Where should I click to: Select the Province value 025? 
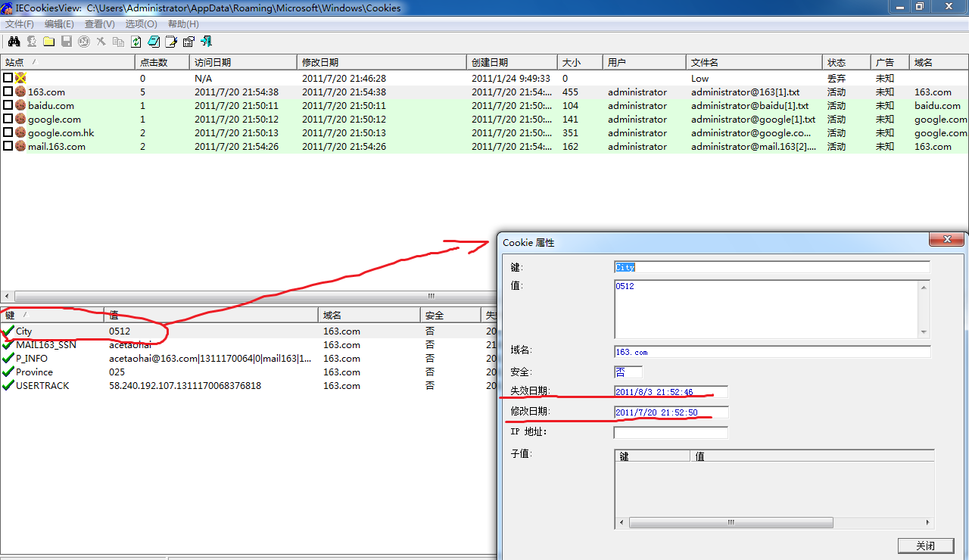coord(117,372)
